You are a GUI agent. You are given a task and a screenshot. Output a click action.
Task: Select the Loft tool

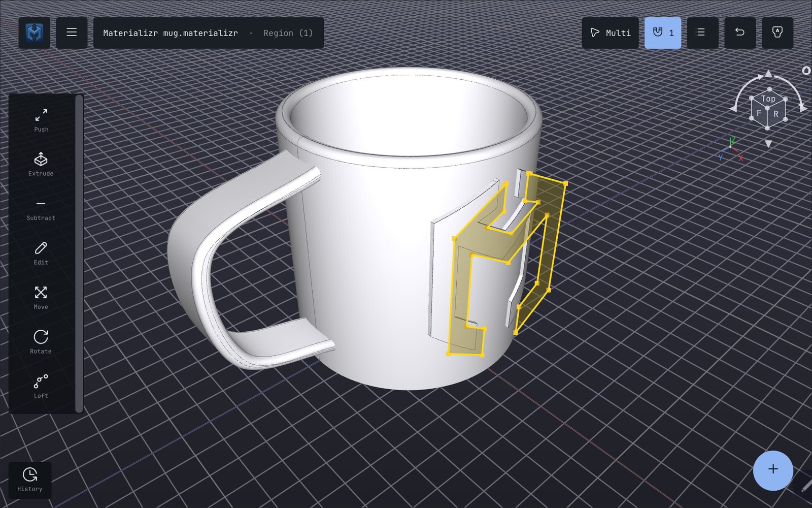[x=41, y=387]
